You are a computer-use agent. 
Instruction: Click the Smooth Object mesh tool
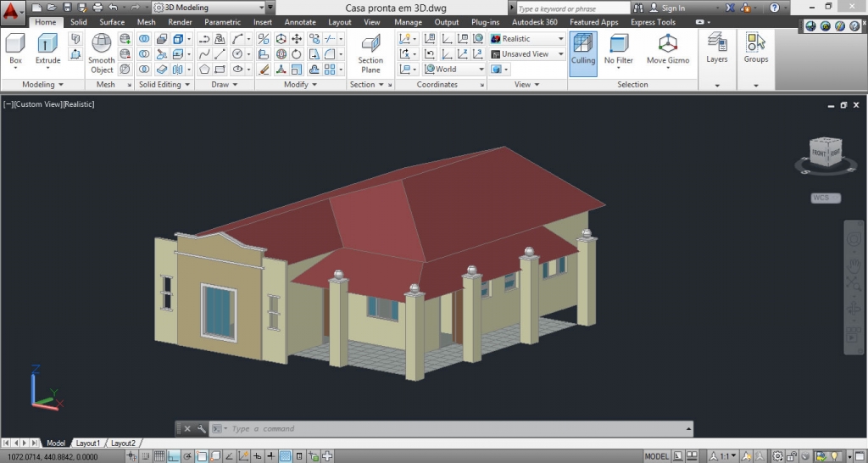click(102, 53)
